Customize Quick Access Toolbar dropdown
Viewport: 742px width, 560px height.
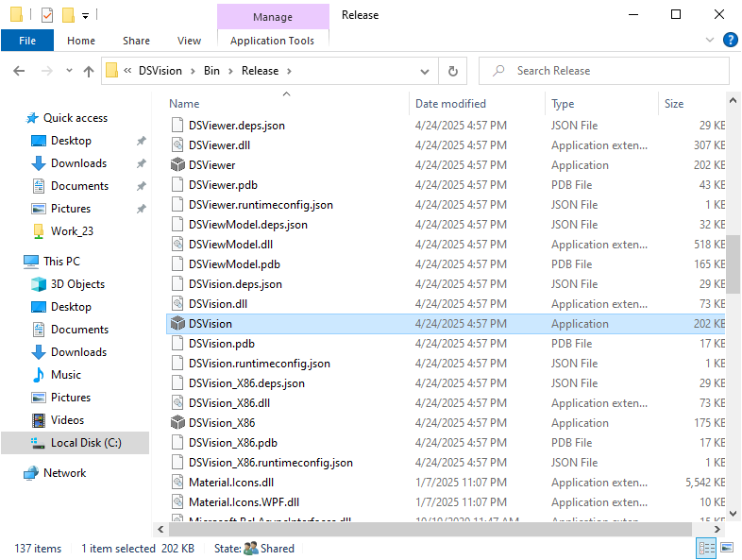[86, 16]
